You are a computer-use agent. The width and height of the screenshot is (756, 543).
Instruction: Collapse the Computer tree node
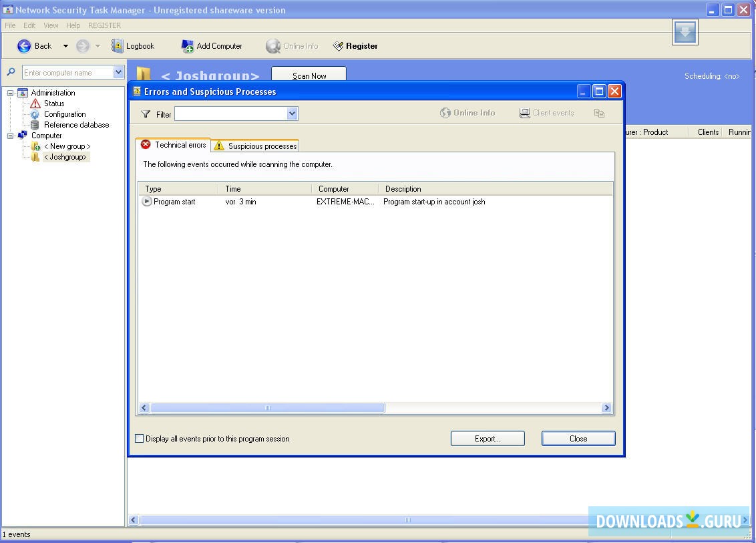pos(10,136)
